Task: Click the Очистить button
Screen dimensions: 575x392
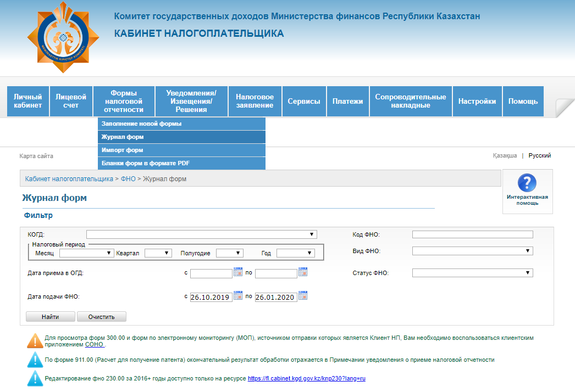Action: [102, 317]
